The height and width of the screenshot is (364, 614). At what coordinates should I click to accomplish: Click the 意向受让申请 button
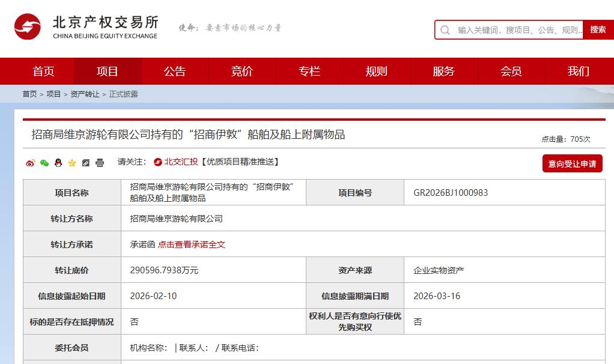[x=572, y=163]
